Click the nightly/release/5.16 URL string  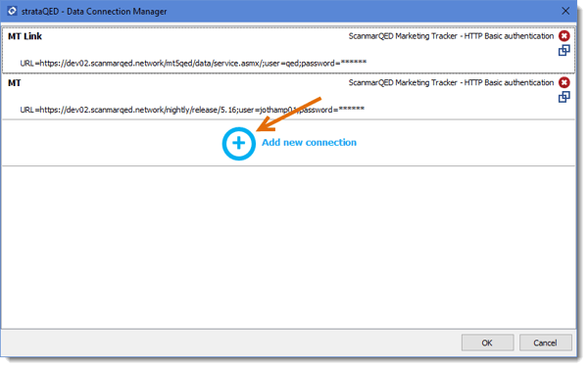(x=192, y=110)
